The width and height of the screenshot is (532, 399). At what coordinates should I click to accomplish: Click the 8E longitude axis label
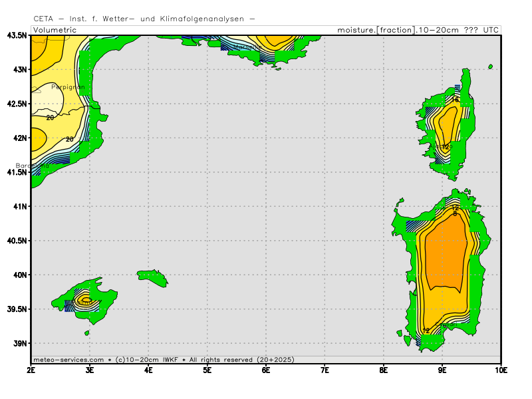click(x=384, y=370)
